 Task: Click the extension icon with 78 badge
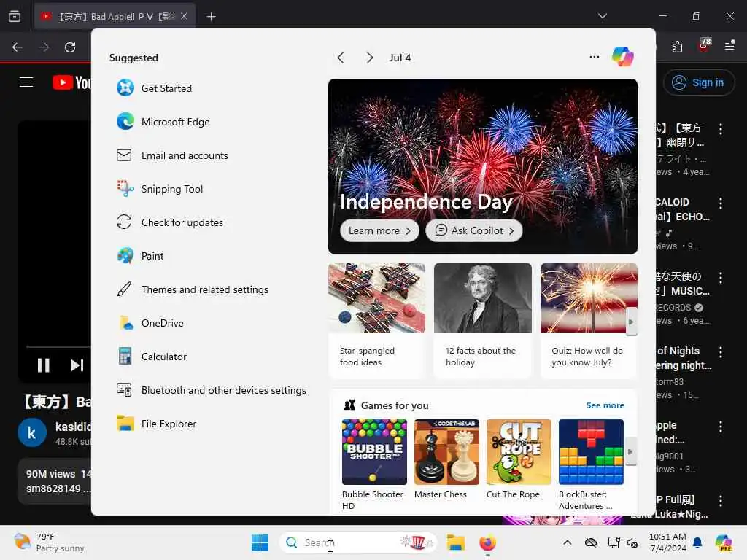point(704,45)
